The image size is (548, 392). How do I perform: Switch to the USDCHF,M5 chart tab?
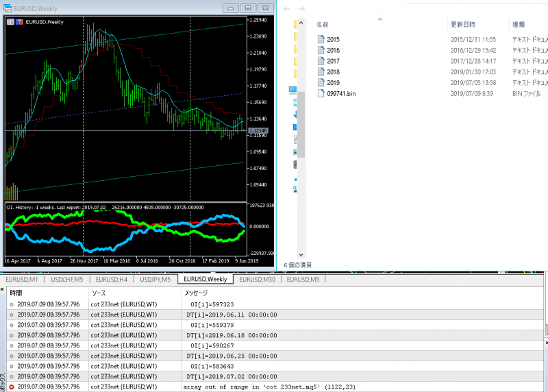tap(66, 280)
